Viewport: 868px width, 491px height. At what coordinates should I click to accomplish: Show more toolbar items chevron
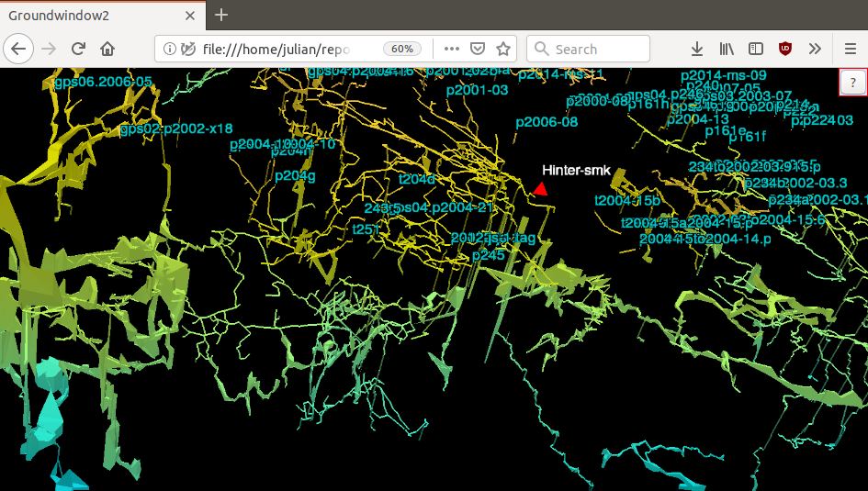click(x=815, y=49)
